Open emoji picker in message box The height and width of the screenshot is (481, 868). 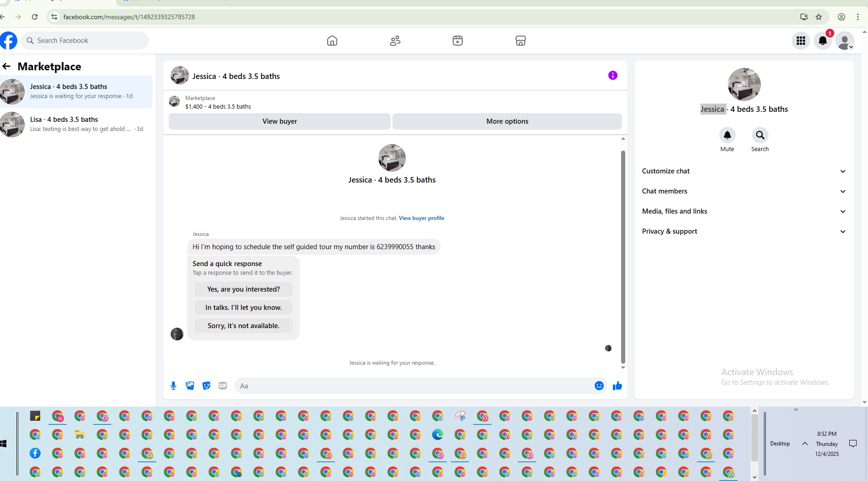[599, 386]
